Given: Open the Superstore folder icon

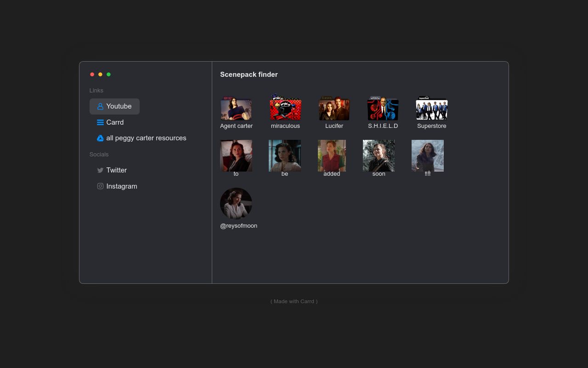Looking at the screenshot, I should [432, 108].
